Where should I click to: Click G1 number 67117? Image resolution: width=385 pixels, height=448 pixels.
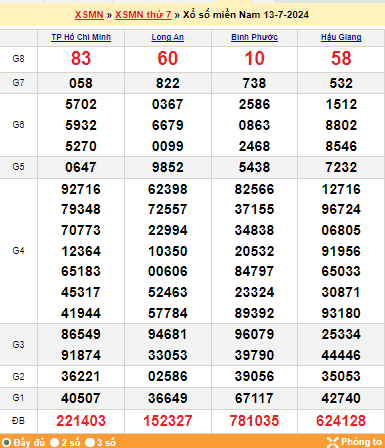pos(254,398)
